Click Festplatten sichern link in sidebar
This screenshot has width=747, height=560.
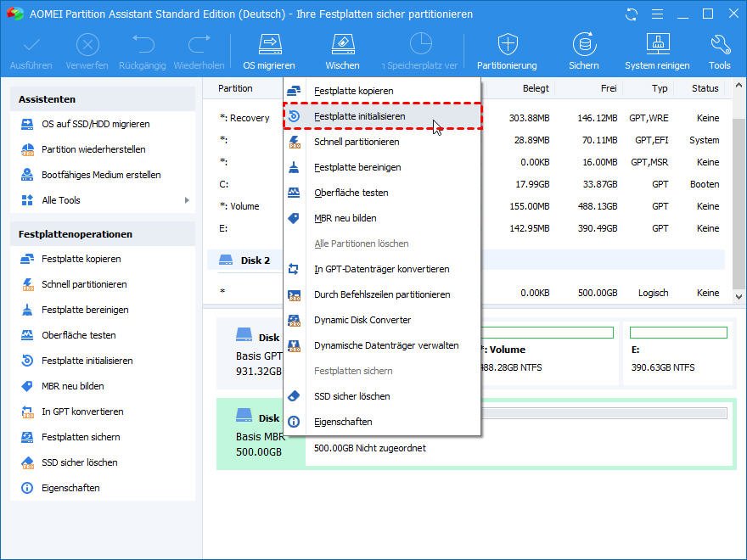click(x=81, y=437)
